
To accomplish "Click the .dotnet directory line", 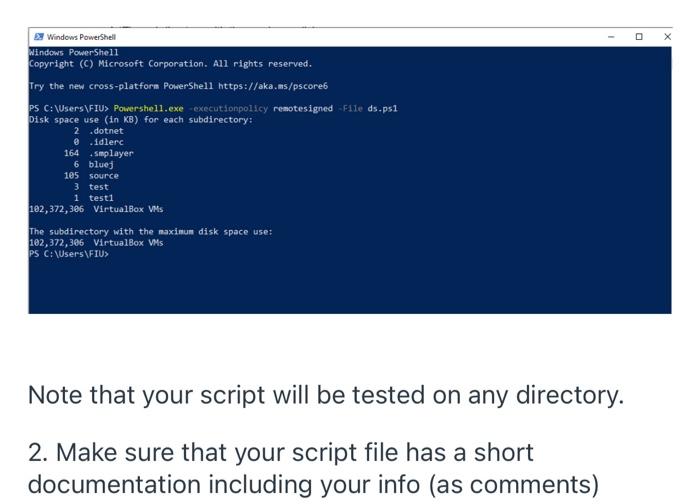I will pyautogui.click(x=106, y=131).
